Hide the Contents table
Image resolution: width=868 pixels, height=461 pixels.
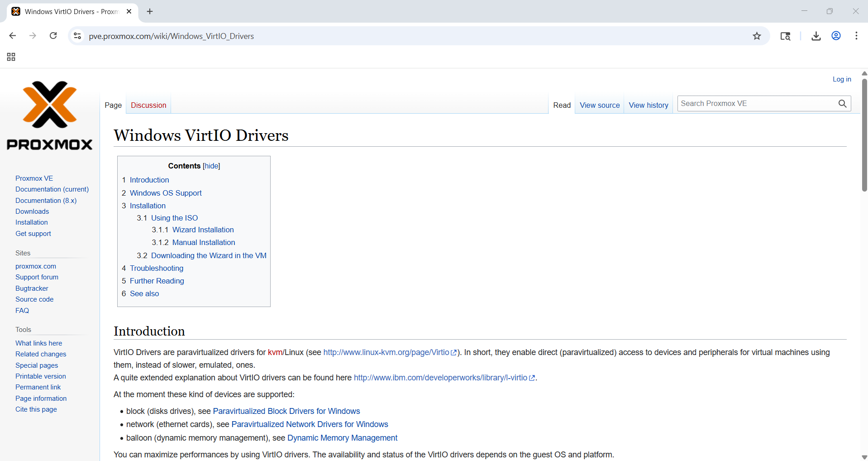coord(211,166)
